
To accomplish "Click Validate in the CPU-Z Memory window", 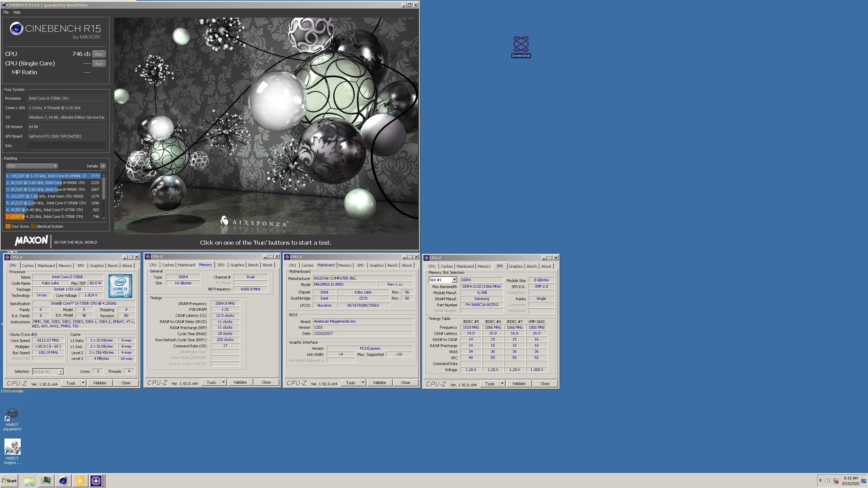I will pos(240,382).
